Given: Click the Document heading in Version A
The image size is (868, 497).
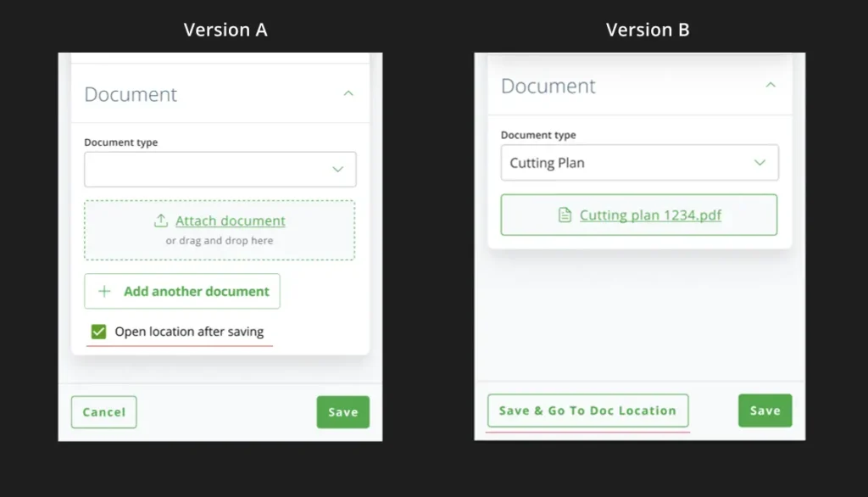Looking at the screenshot, I should click(131, 94).
